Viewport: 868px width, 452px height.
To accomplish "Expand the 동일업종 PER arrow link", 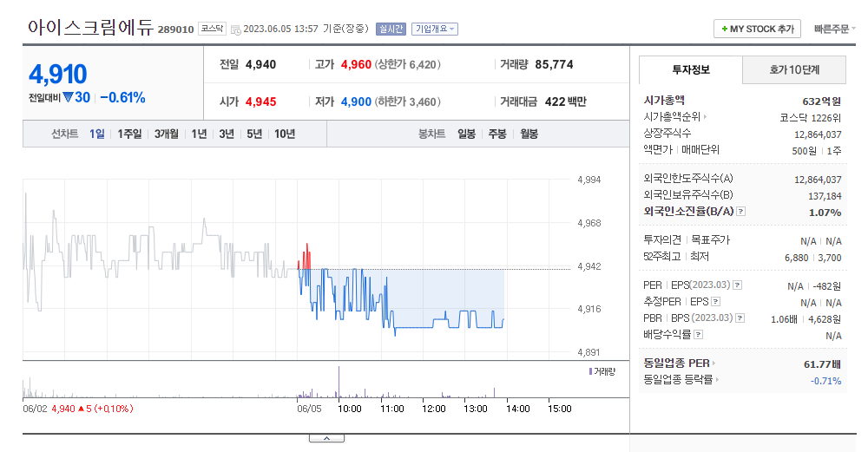I will point(713,363).
